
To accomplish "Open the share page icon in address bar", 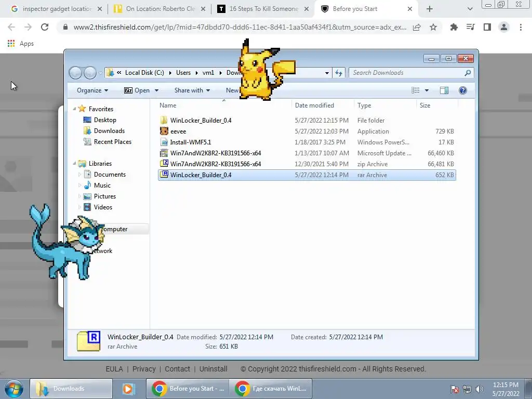I will coord(417,27).
